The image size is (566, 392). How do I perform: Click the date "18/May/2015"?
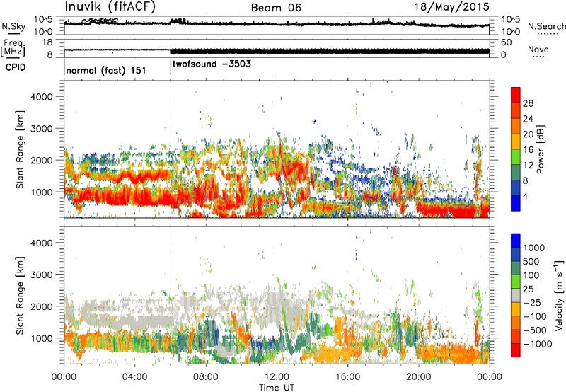[451, 7]
